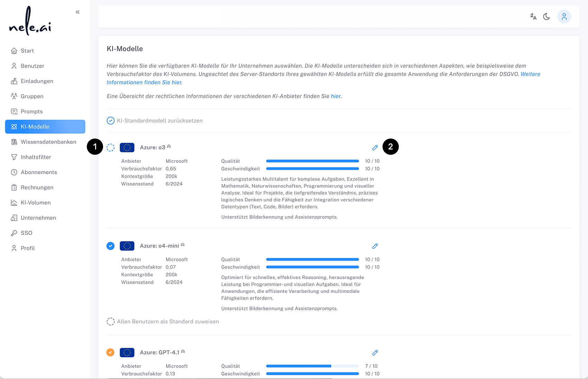This screenshot has width=588, height=379.
Task: Open Prompts section
Action: click(x=45, y=112)
